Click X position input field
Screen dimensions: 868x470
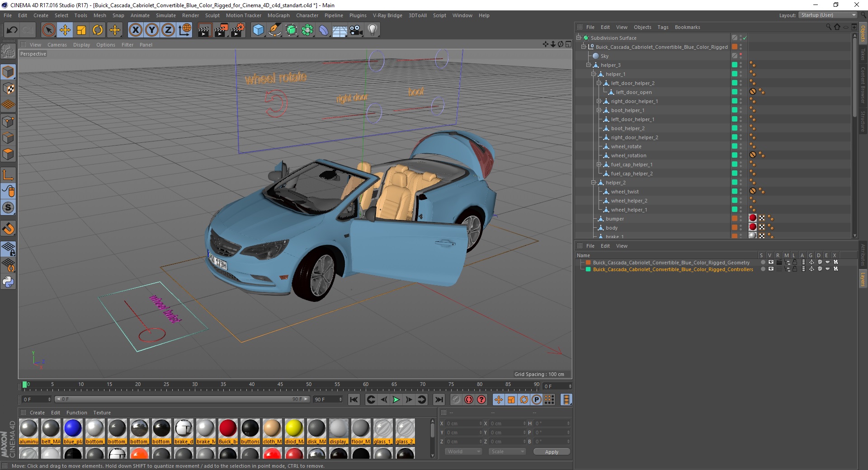463,423
